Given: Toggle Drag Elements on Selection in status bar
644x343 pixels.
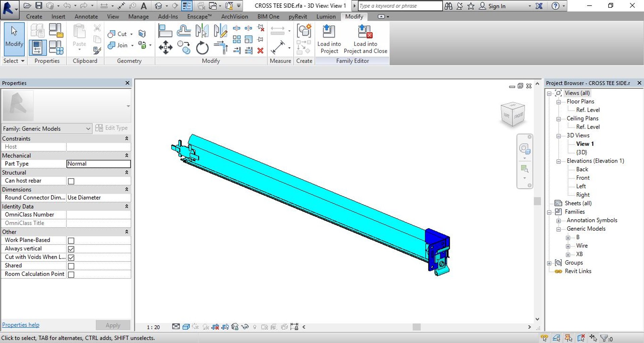Looking at the screenshot, I should click(x=593, y=338).
